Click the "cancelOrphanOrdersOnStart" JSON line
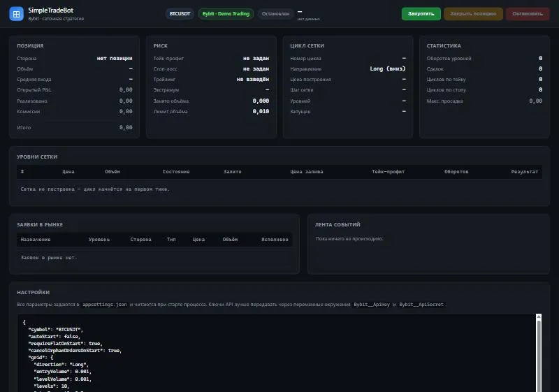 tap(75, 351)
